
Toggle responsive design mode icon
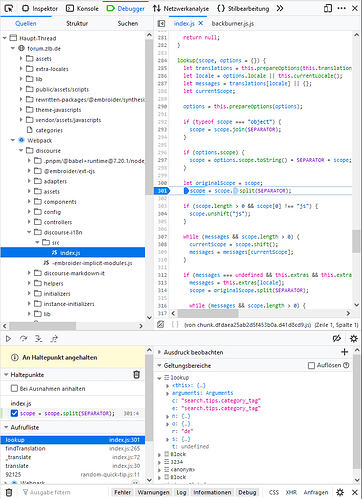328,8
